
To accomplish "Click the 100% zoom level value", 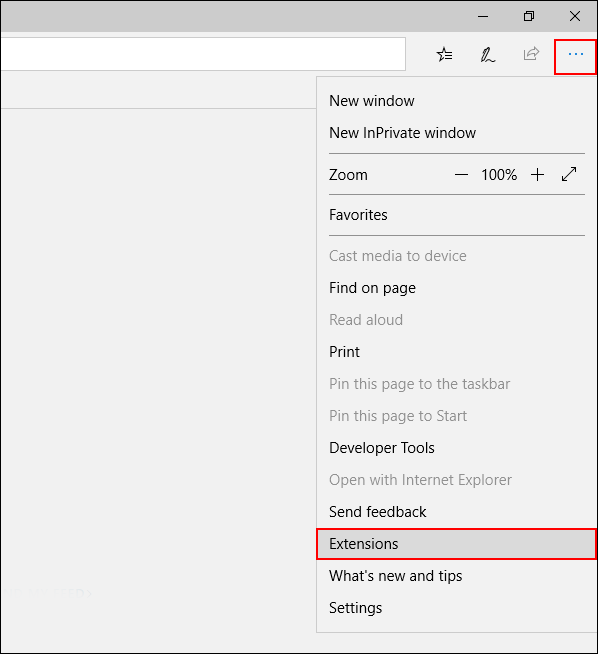I will coord(499,175).
